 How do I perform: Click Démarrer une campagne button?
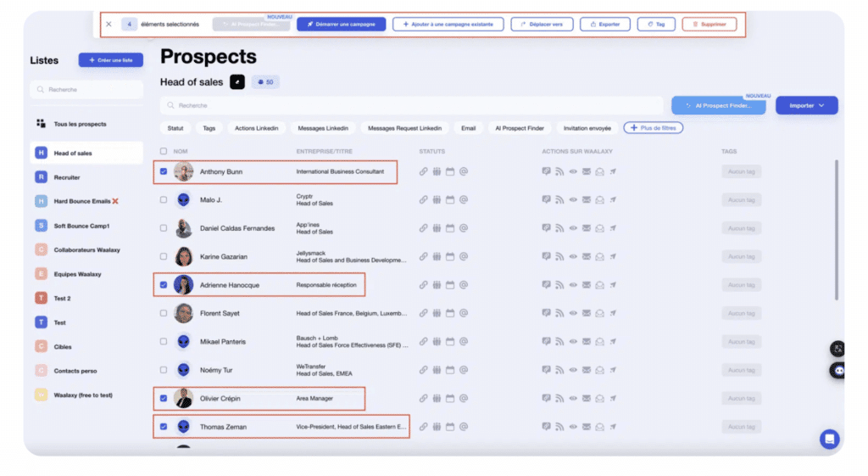[x=341, y=25]
